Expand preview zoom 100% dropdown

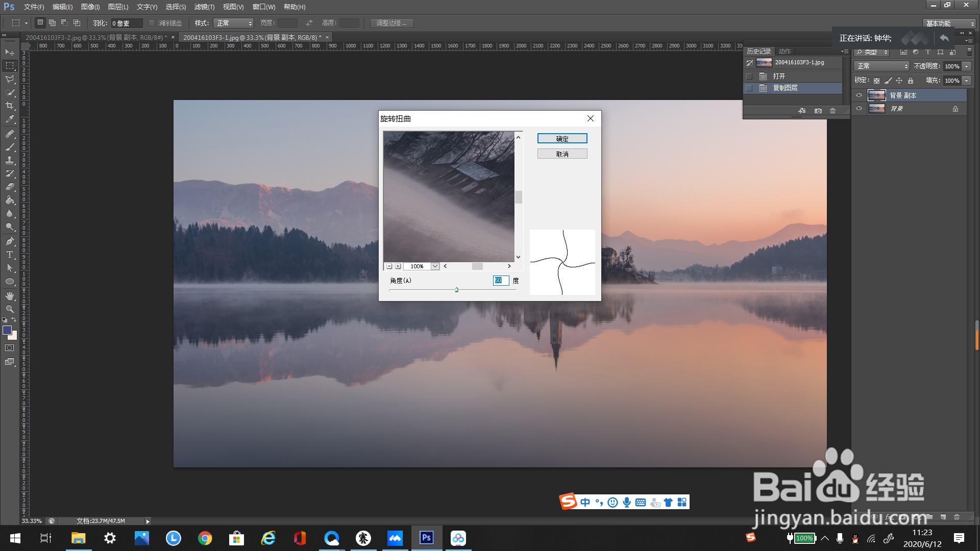coord(435,266)
